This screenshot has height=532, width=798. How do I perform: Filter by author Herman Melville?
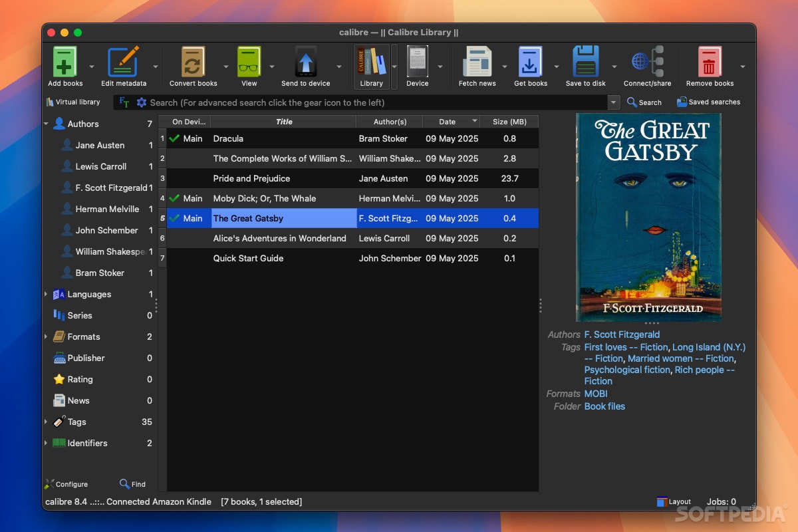107,209
